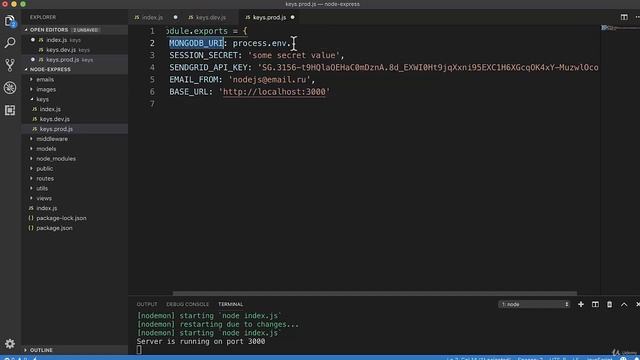Image resolution: width=640 pixels, height=360 pixels.
Task: Switch to the Output panel tab
Action: click(x=147, y=304)
